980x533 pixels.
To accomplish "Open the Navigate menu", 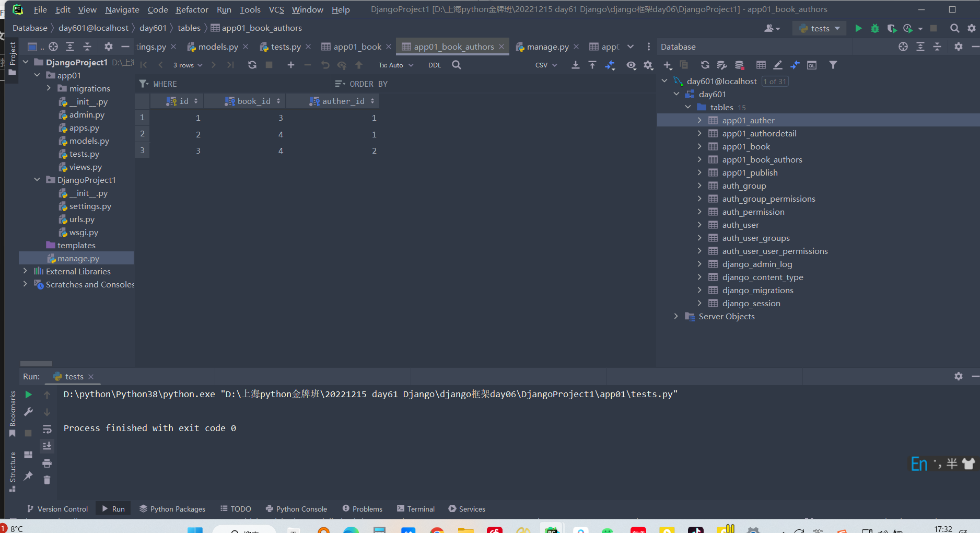I will click(x=122, y=9).
